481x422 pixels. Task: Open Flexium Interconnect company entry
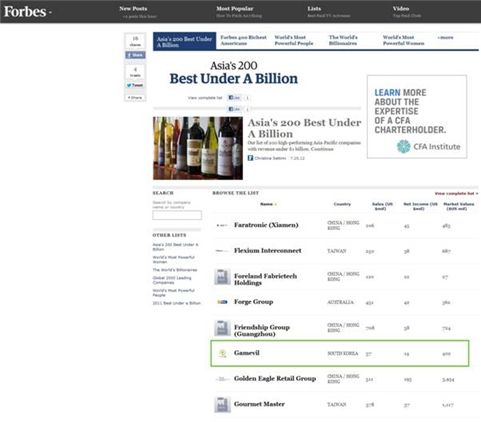click(268, 251)
